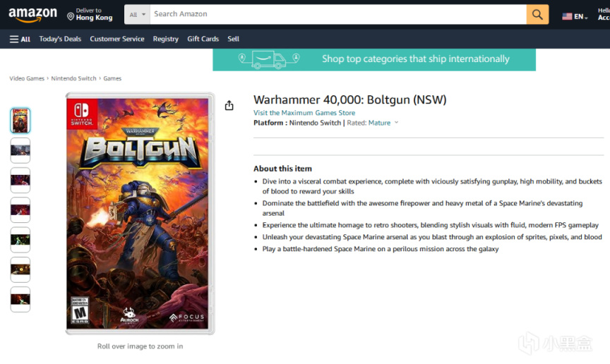Select the first cover art thumbnail
610x364 pixels.
tap(20, 121)
